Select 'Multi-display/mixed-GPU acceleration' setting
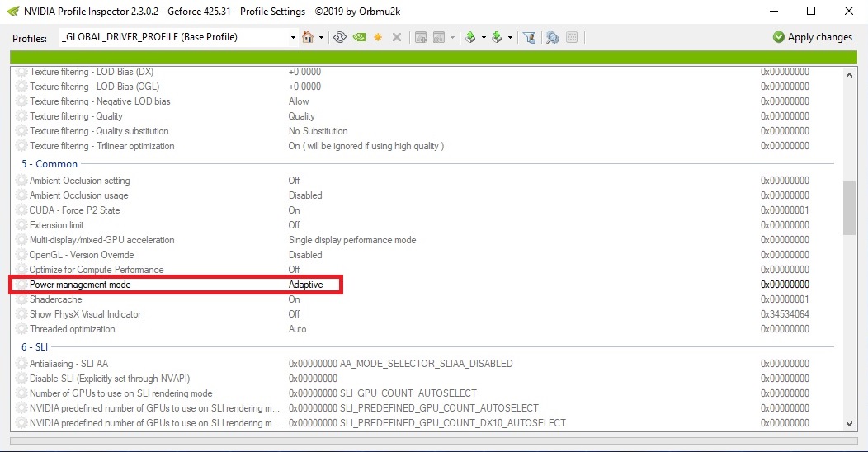 pos(101,240)
